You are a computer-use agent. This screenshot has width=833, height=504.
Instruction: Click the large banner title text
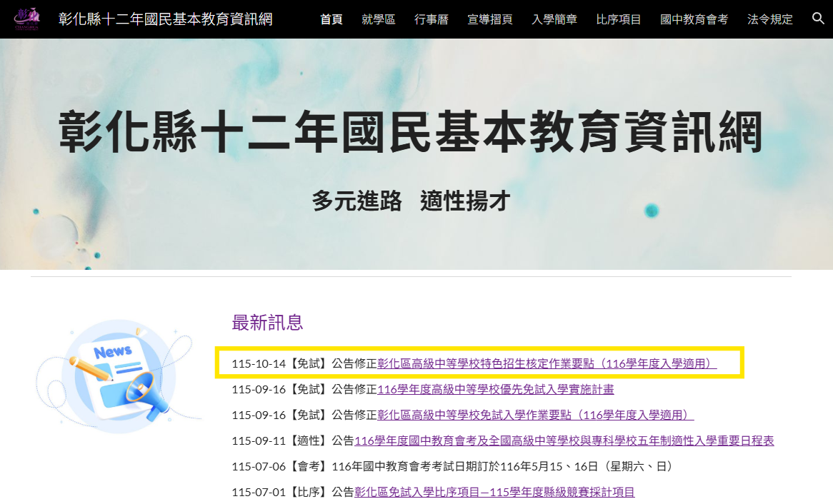click(x=411, y=131)
